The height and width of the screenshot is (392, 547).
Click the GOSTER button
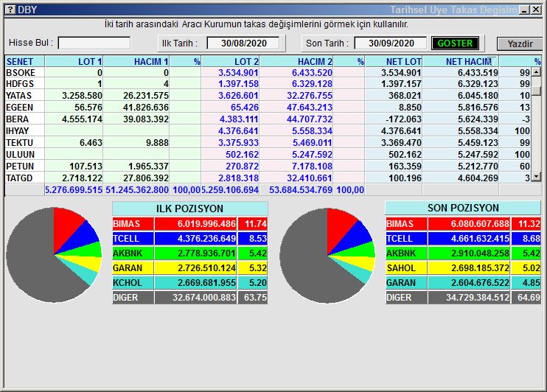455,43
